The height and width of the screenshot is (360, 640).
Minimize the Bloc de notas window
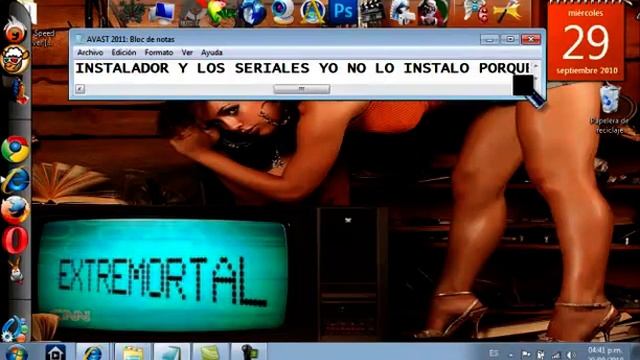click(x=489, y=39)
